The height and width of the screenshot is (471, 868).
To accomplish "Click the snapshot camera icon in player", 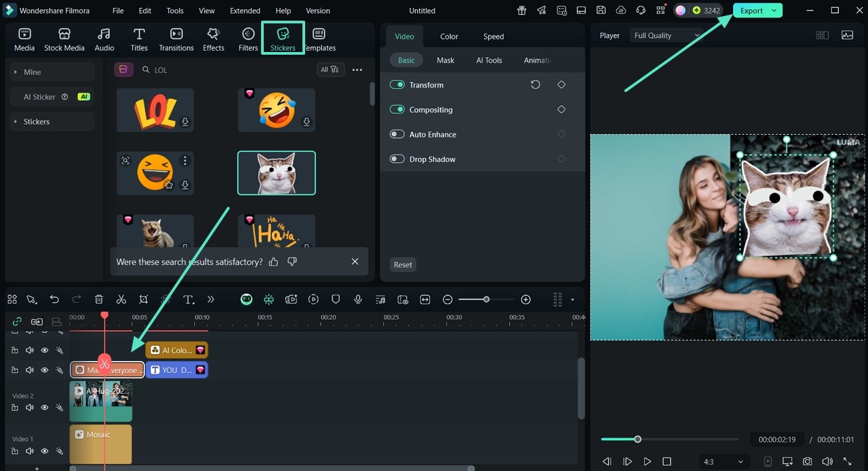I will pyautogui.click(x=807, y=462).
